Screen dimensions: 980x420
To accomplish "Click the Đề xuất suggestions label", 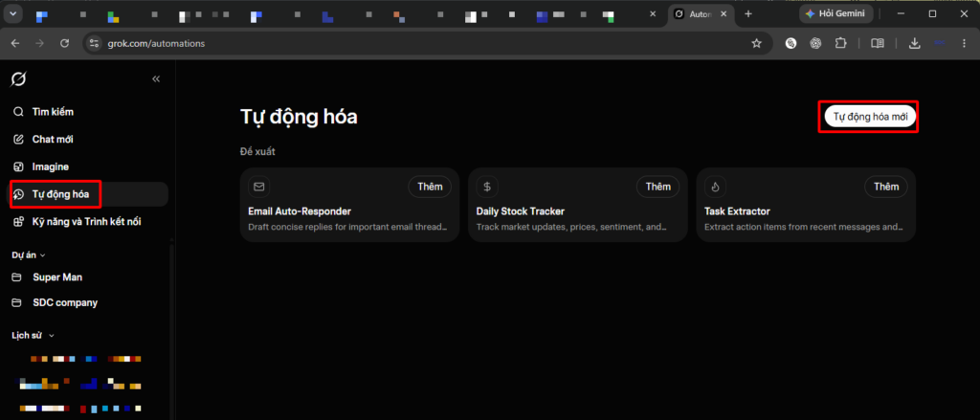I will 257,152.
